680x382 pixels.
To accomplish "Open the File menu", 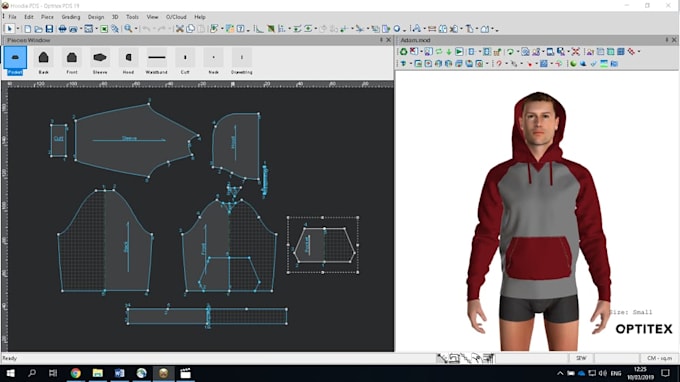I will [x=12, y=17].
